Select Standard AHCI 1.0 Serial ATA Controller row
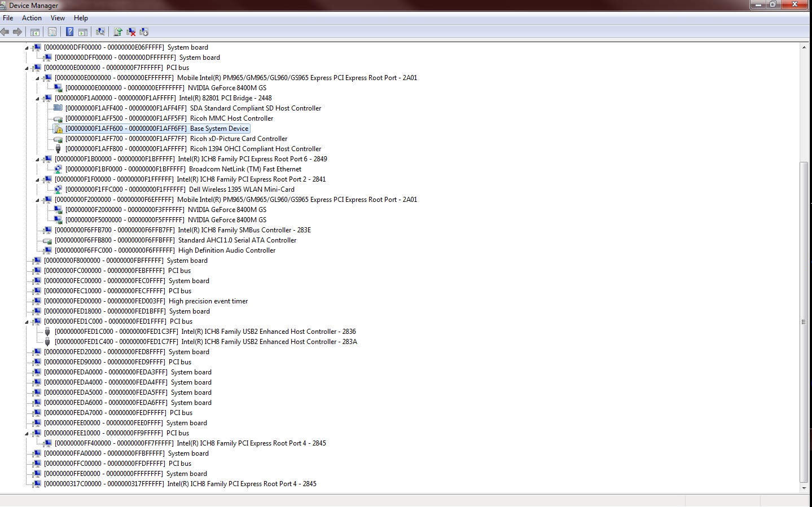 (175, 240)
